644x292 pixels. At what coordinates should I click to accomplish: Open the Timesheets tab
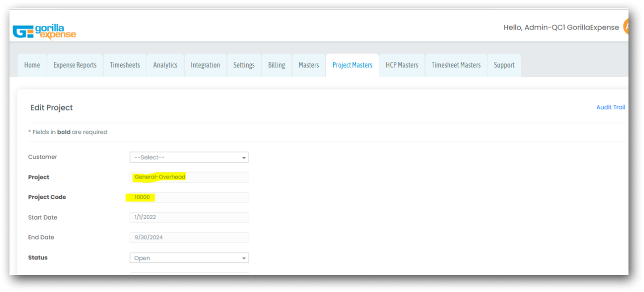point(125,65)
